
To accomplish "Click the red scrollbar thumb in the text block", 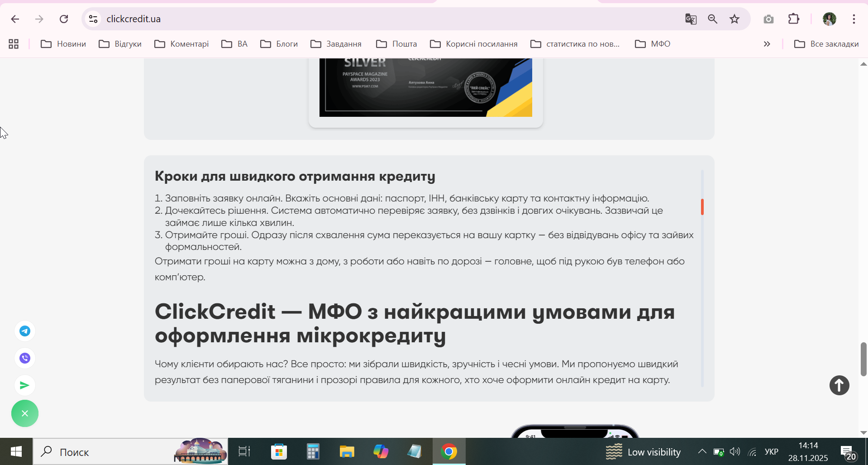I will [702, 207].
